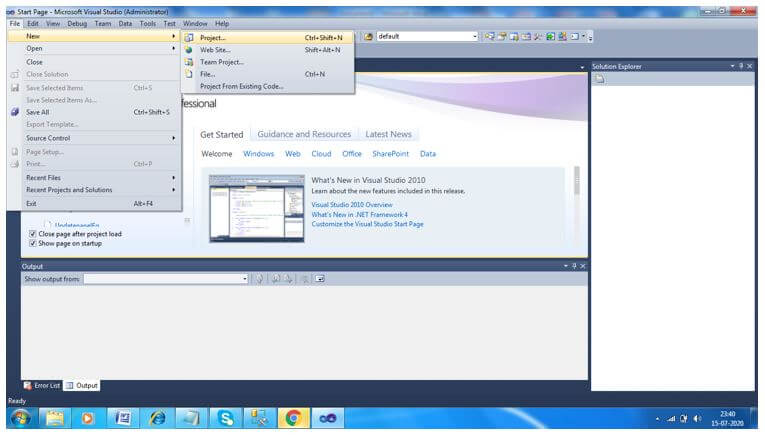
Task: Select Project... in New submenu
Action: click(267, 38)
